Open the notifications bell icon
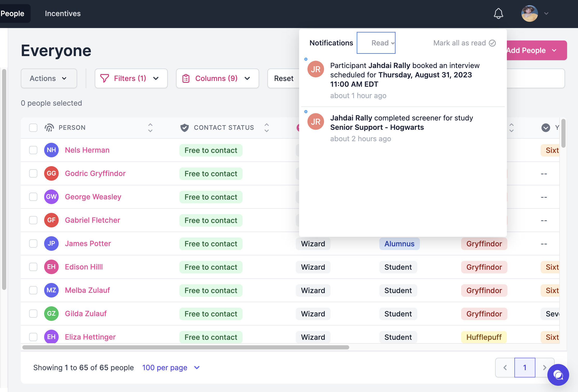Screen dimensions: 578x392 498,13
